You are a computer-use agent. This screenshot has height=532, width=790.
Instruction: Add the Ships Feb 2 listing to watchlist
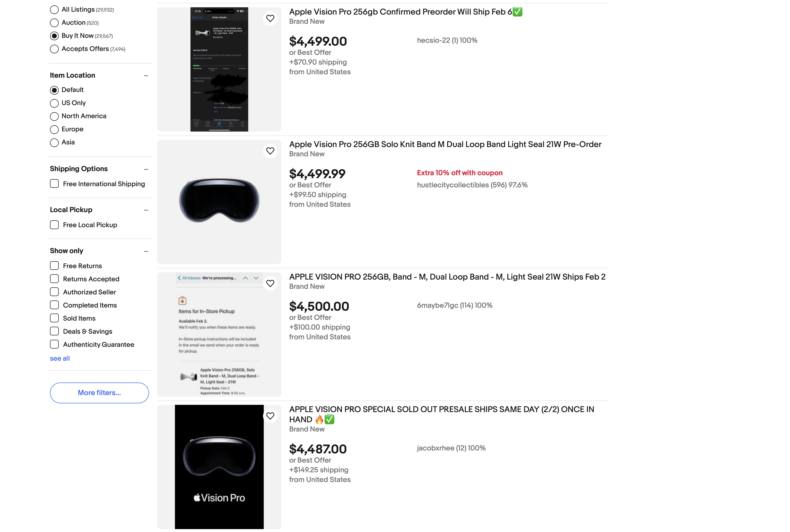270,283
